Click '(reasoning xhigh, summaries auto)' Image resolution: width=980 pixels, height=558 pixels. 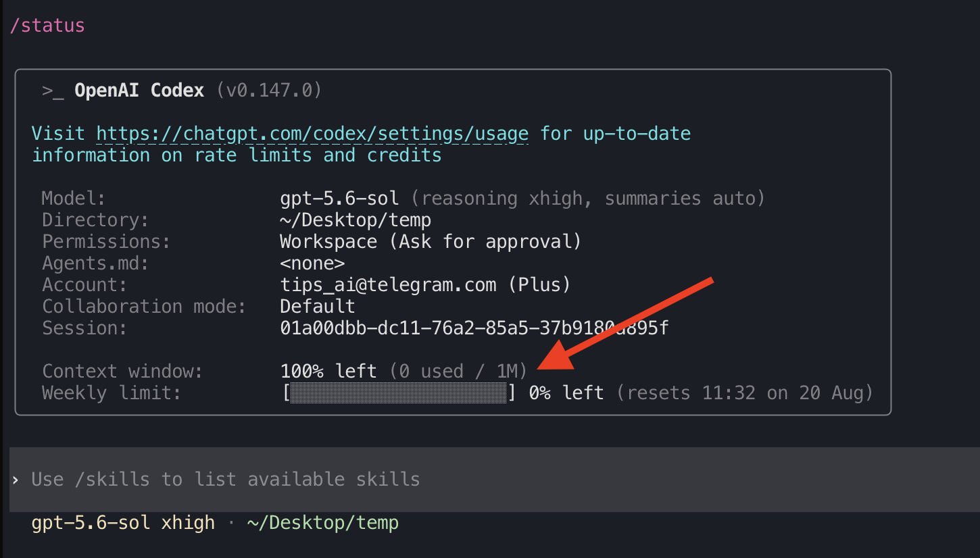pyautogui.click(x=588, y=199)
